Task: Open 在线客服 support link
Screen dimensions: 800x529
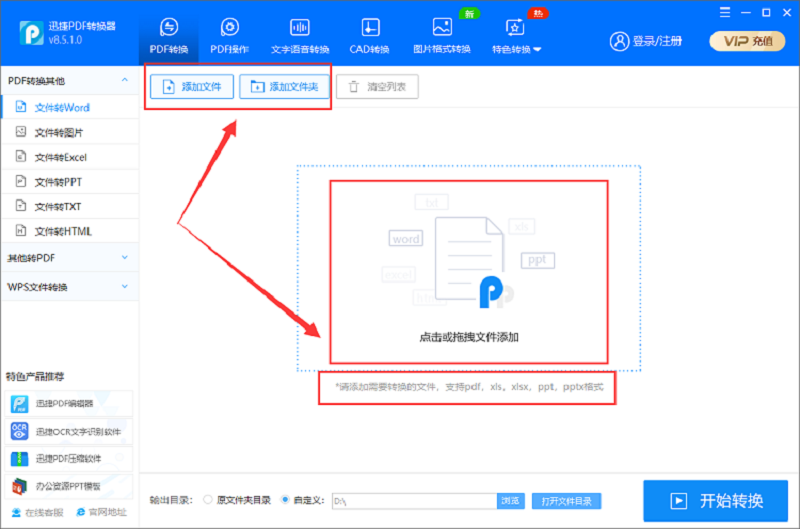Action: [38, 512]
